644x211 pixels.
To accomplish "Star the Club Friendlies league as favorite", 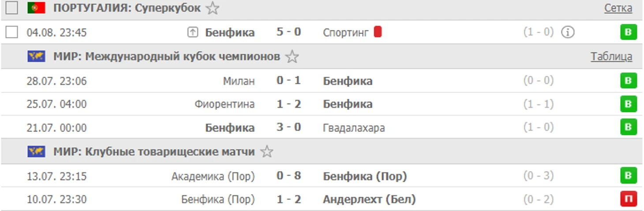I will [266, 152].
